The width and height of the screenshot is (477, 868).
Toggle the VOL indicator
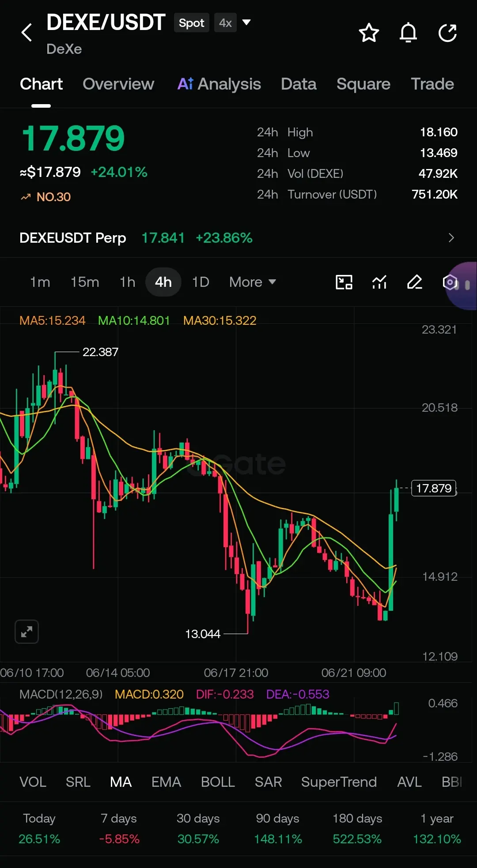click(x=33, y=782)
